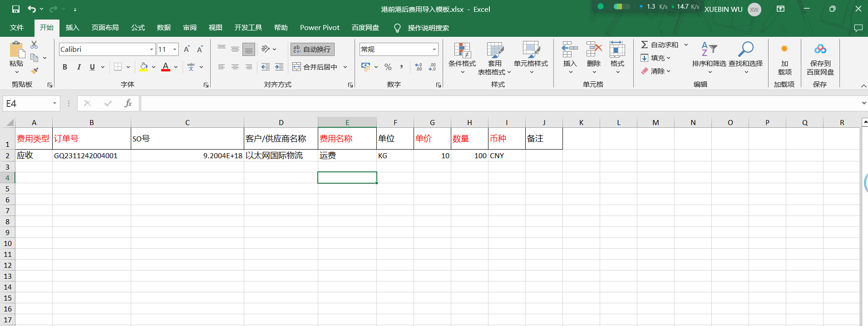Insert function fx icon in formula bar
This screenshot has width=868, height=326.
[128, 104]
